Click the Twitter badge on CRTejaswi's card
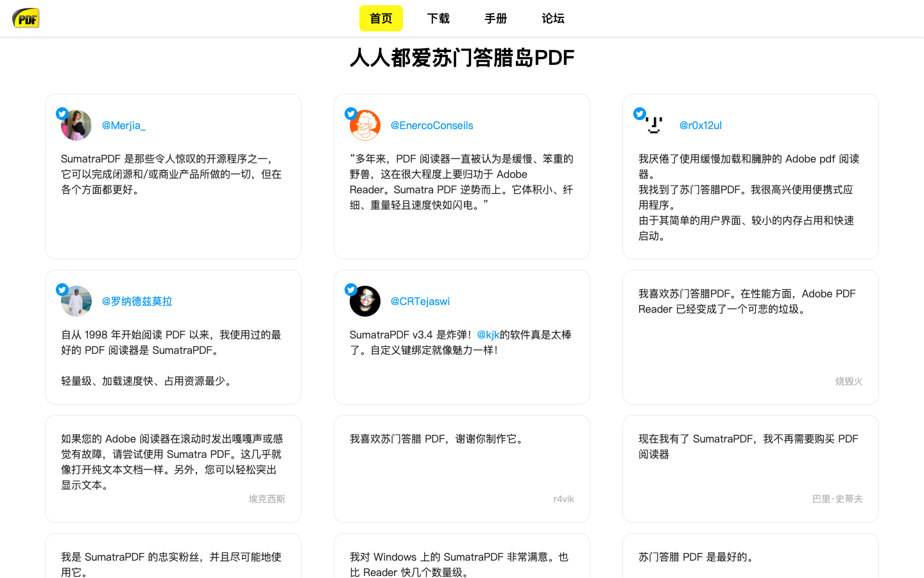The width and height of the screenshot is (924, 578). (x=351, y=290)
